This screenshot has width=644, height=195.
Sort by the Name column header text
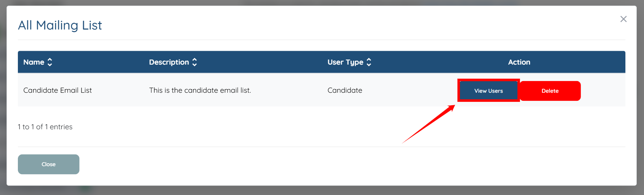pos(34,62)
